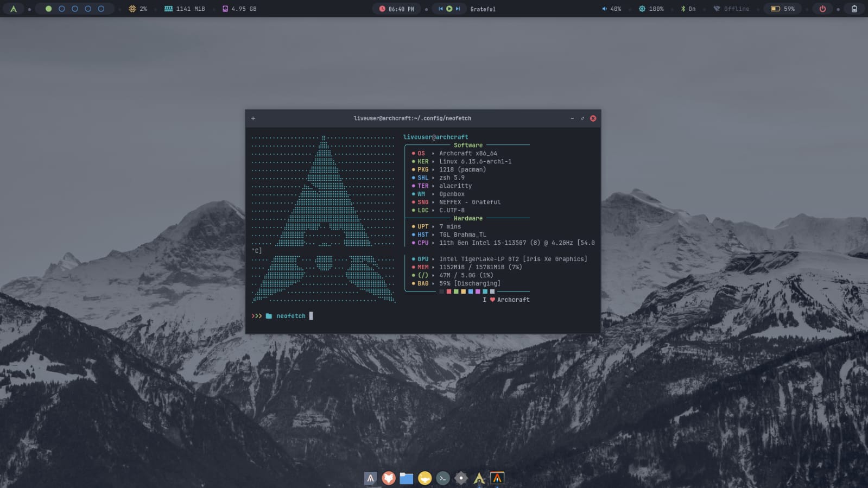Switch to the fourth workspace circle
The image size is (868, 488).
(87, 9)
